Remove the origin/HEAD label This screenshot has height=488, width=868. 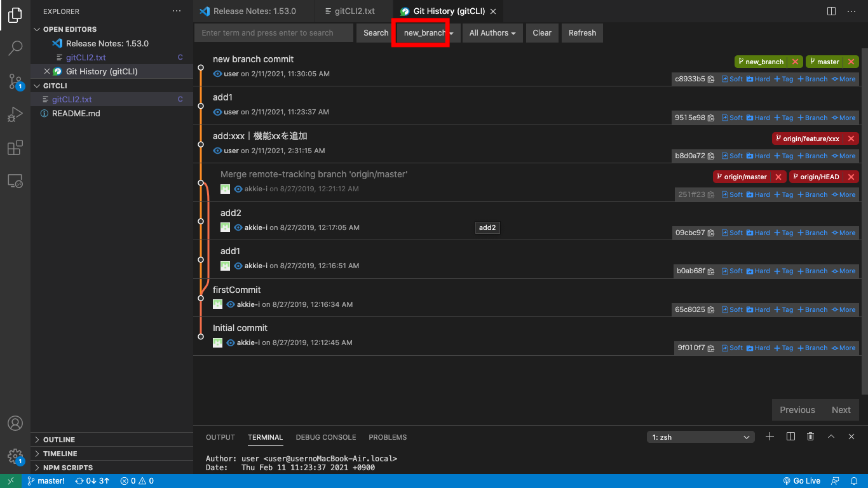(x=851, y=177)
